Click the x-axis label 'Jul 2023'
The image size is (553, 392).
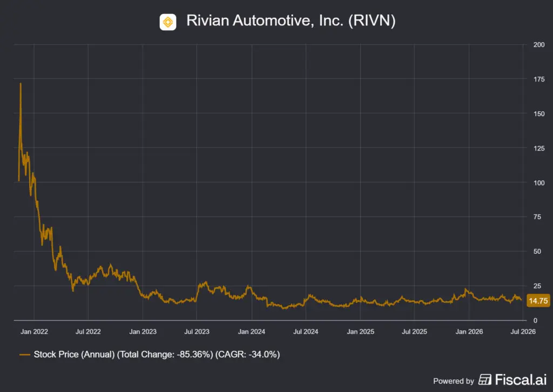pyautogui.click(x=197, y=332)
